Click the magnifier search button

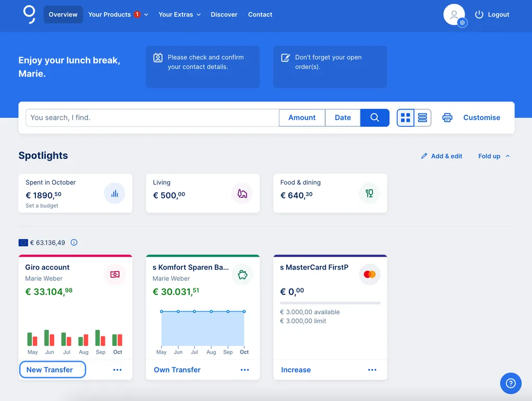pos(375,118)
